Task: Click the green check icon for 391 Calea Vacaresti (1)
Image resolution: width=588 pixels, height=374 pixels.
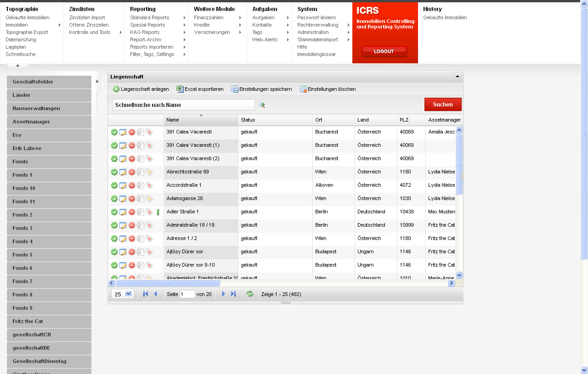Action: (114, 145)
